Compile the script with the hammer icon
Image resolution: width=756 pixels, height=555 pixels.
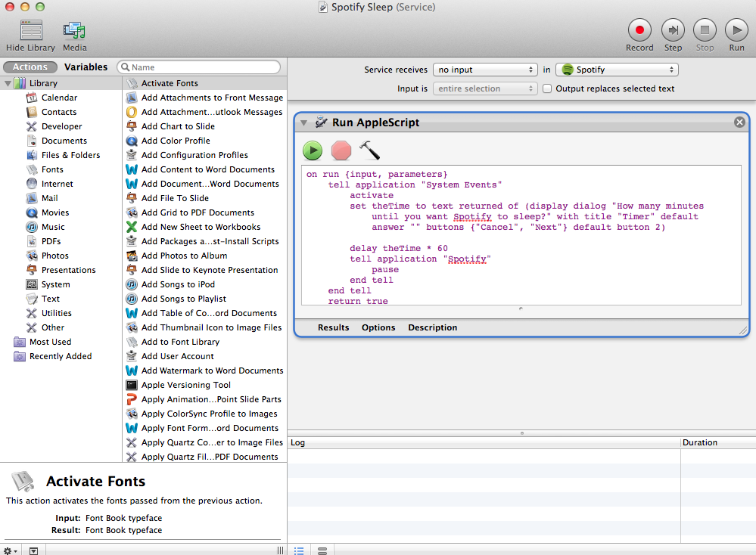point(370,150)
